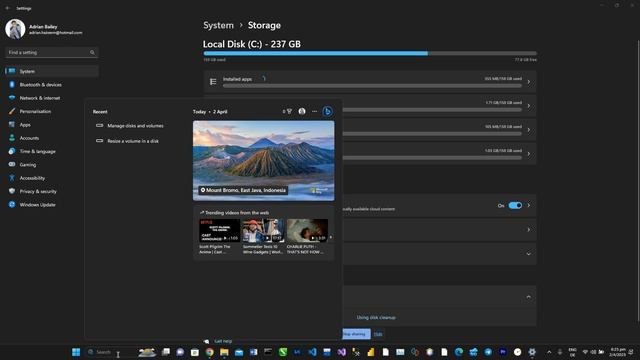Open the Mount Bromo, East Java image

pos(264,160)
